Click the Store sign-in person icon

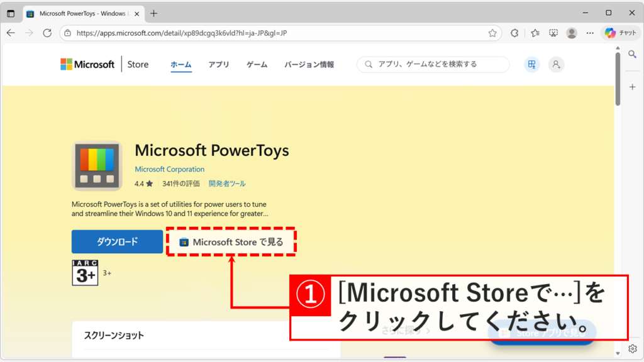(x=555, y=64)
